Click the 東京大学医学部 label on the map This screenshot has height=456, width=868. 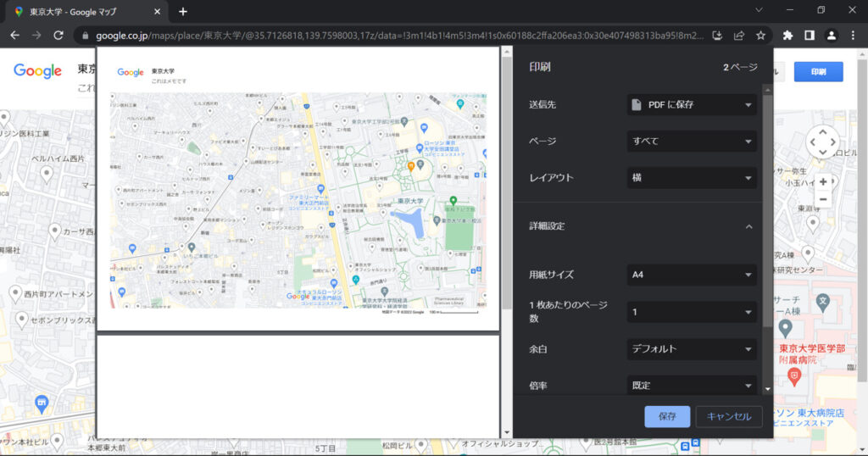(812, 348)
